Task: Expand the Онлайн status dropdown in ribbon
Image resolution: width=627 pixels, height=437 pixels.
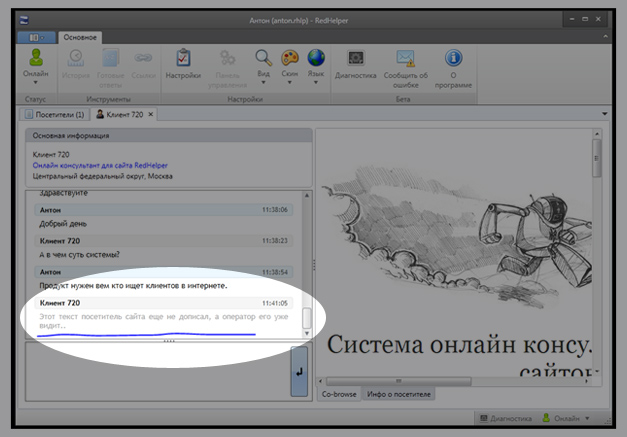Action: coord(36,81)
